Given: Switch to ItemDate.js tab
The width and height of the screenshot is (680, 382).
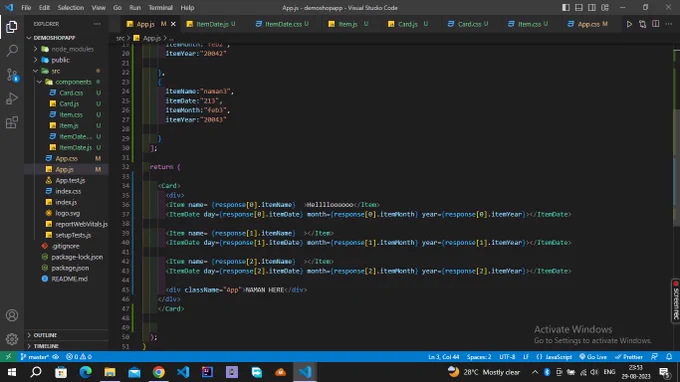Looking at the screenshot, I should pyautogui.click(x=211, y=24).
